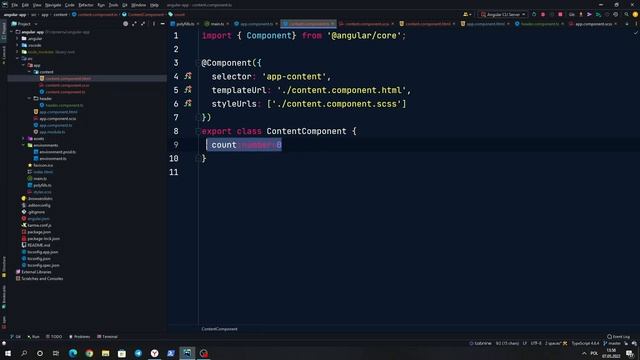Close the main.ts tab
Viewport: 640px width, 360px height.
(228, 24)
